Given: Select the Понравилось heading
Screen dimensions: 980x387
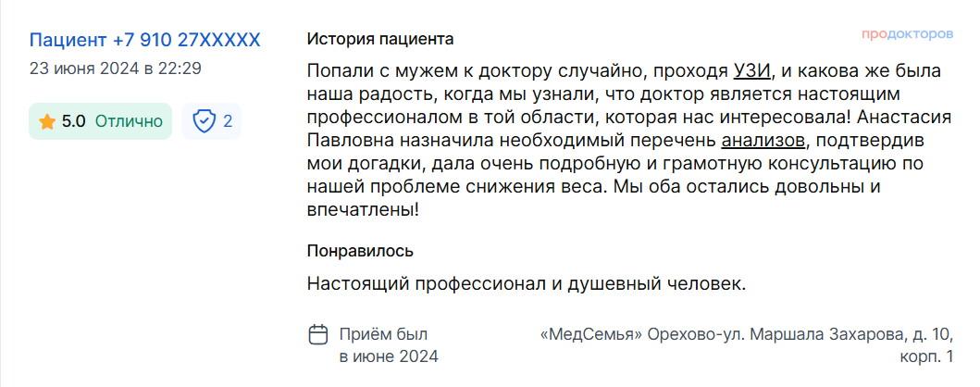Looking at the screenshot, I should click(360, 251).
